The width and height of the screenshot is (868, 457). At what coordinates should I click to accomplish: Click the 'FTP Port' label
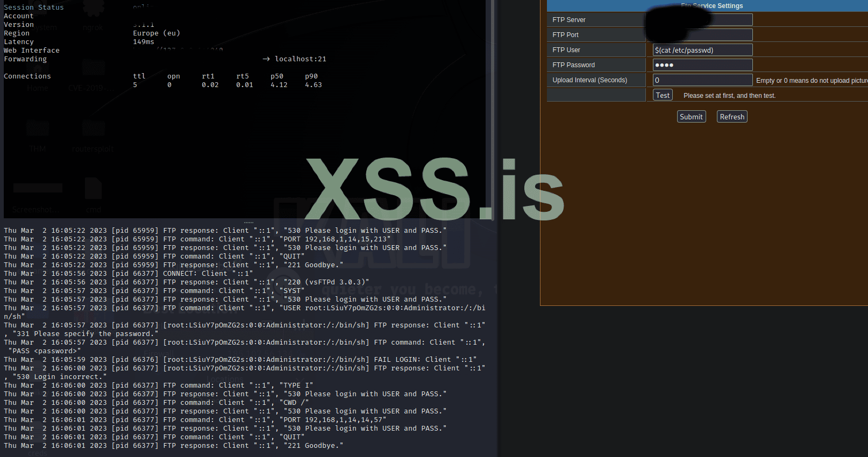click(565, 35)
